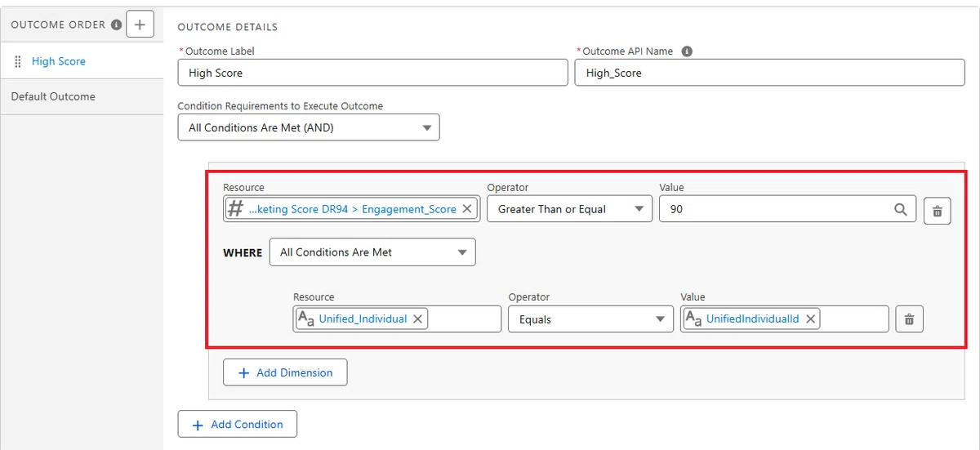
Task: Delete the Engagement_Score condition row
Action: pos(937,211)
